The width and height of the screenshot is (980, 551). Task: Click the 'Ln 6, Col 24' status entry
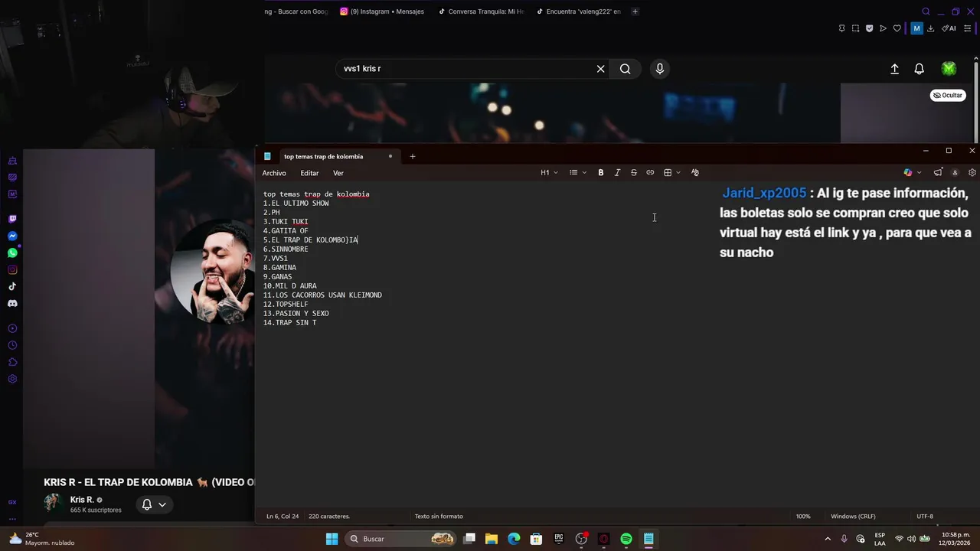coord(283,517)
